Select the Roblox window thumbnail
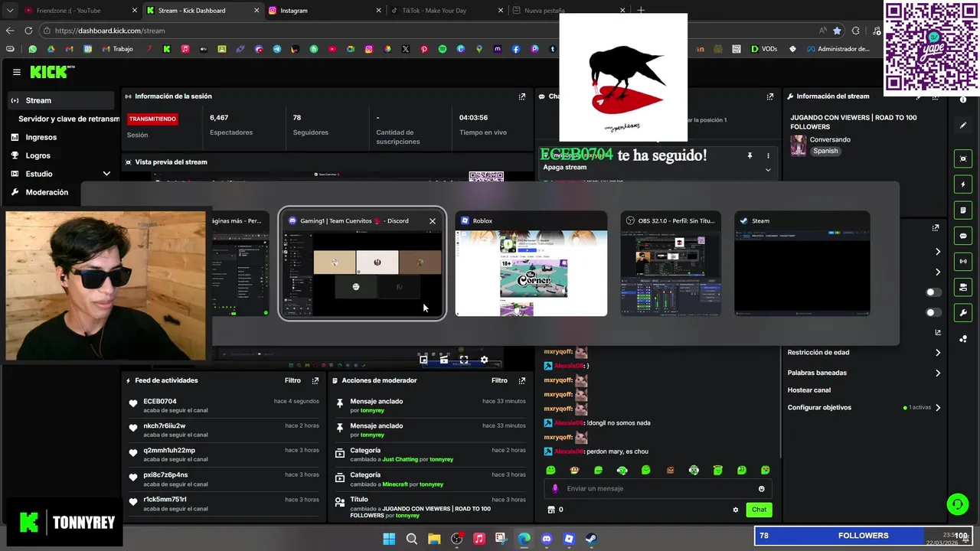The width and height of the screenshot is (980, 551). 531,264
